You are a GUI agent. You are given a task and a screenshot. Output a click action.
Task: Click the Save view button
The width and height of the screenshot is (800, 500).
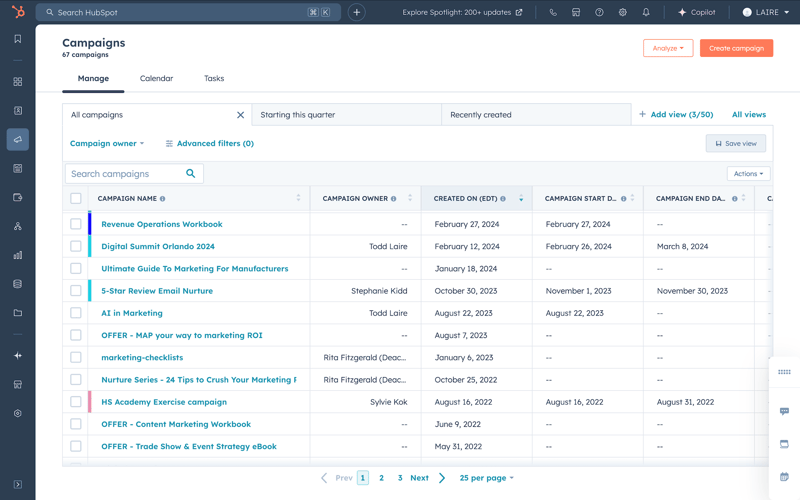click(x=736, y=143)
